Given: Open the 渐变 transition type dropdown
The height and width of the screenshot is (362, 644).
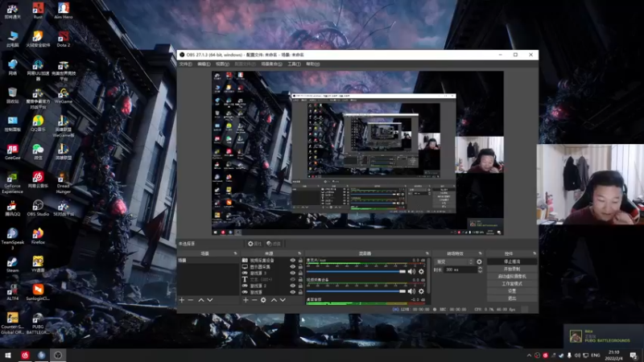Looking at the screenshot, I should pos(455,261).
